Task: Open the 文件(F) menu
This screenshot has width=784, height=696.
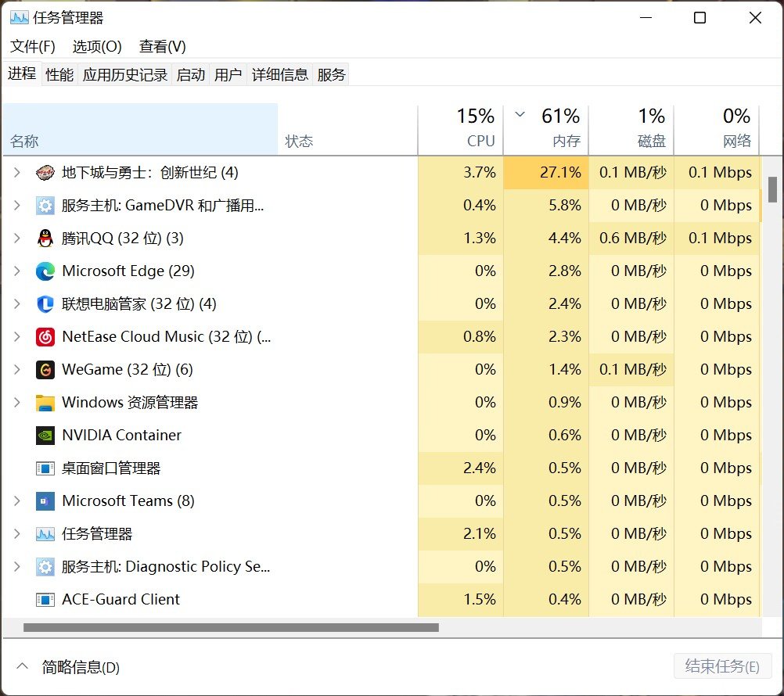Action: [x=33, y=46]
